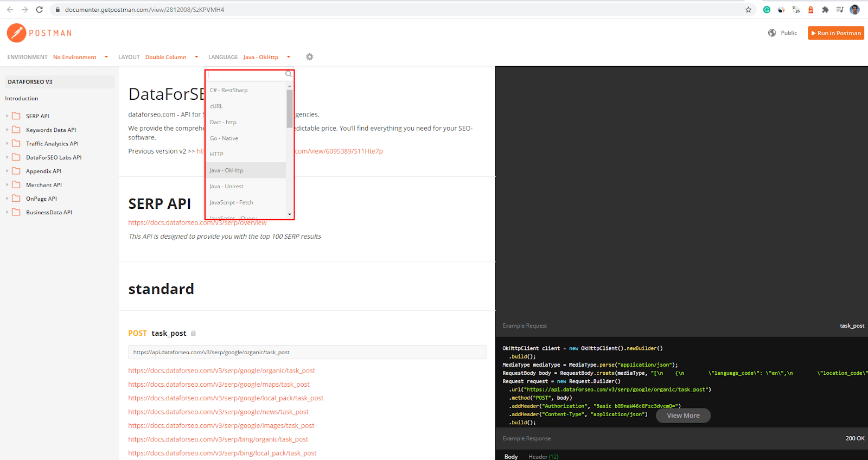
Task: Open the bing/organic/task_post docs link
Action: click(x=218, y=439)
